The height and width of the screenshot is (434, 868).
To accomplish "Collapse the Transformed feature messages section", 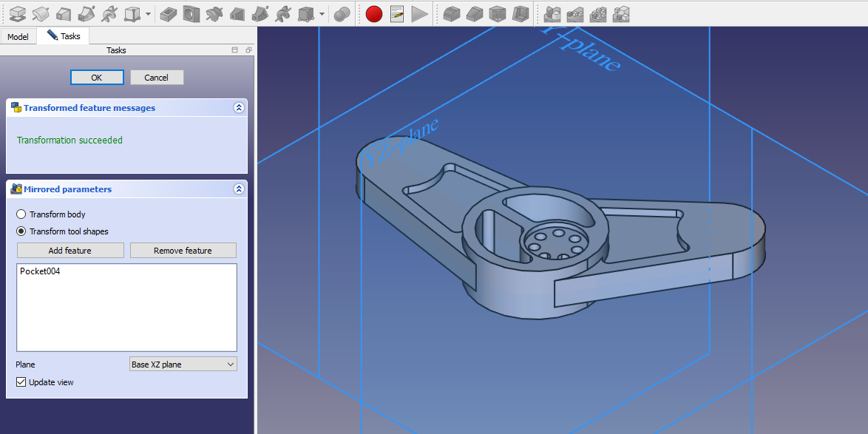I will tap(238, 108).
